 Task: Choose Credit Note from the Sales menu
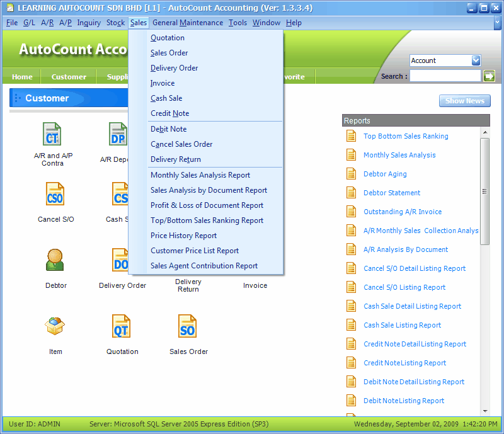tap(206, 113)
